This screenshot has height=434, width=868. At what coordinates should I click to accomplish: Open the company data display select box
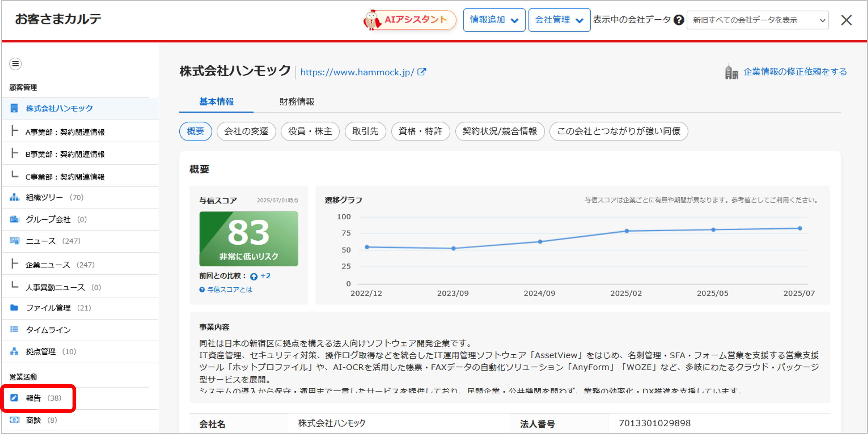(758, 20)
